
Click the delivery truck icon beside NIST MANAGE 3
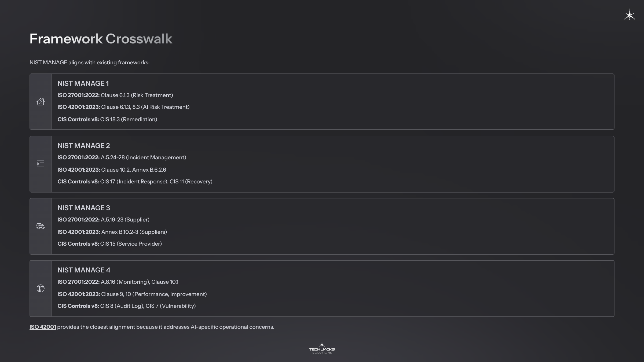click(x=41, y=226)
